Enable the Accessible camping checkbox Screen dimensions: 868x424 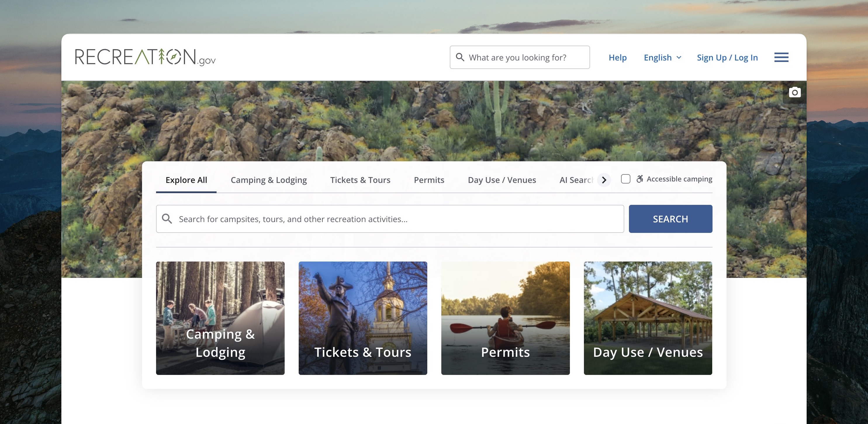click(625, 179)
